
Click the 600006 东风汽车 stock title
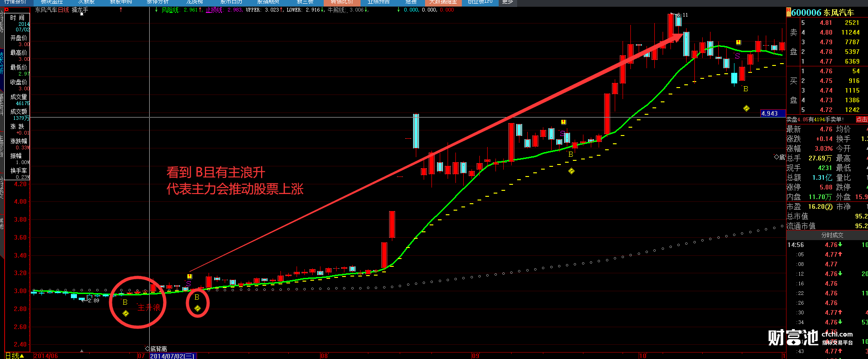click(823, 12)
